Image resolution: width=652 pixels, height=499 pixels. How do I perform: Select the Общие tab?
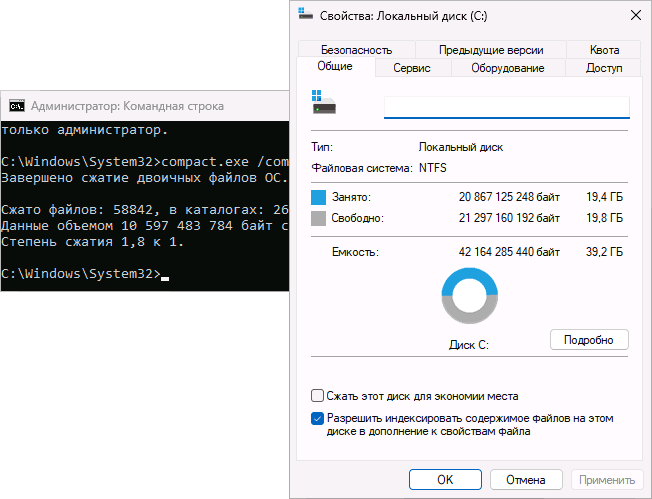(335, 66)
